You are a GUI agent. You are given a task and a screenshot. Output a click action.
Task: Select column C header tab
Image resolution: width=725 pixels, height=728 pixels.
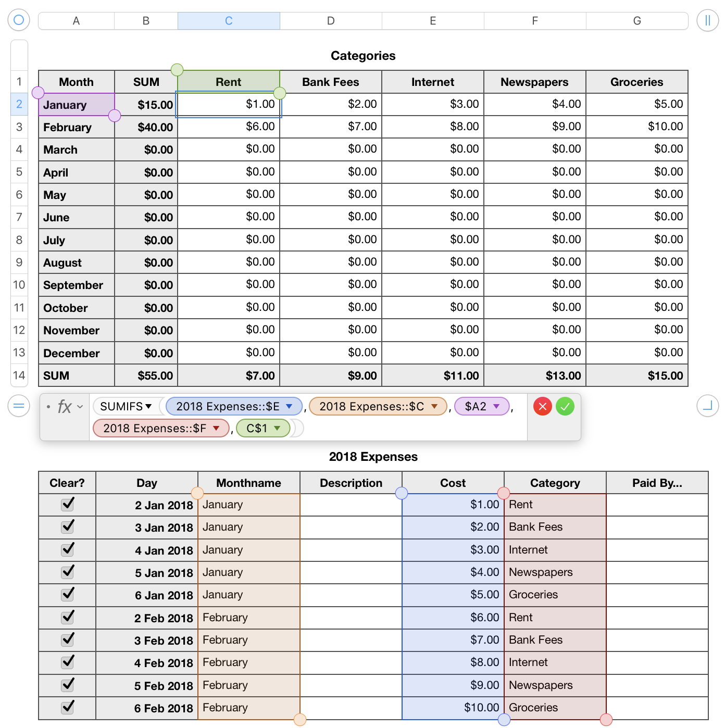tap(229, 21)
